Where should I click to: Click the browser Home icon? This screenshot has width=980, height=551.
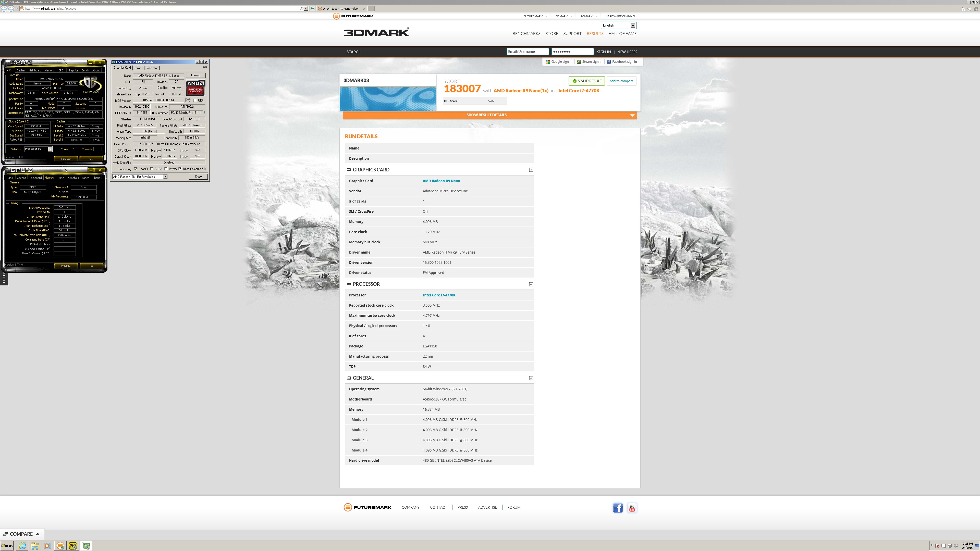point(963,9)
